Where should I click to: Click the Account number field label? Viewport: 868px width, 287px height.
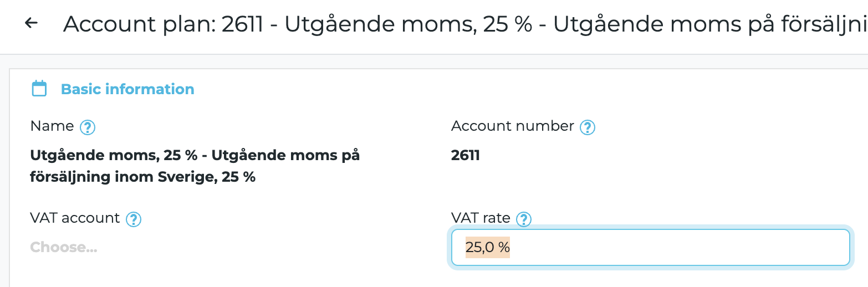click(512, 126)
